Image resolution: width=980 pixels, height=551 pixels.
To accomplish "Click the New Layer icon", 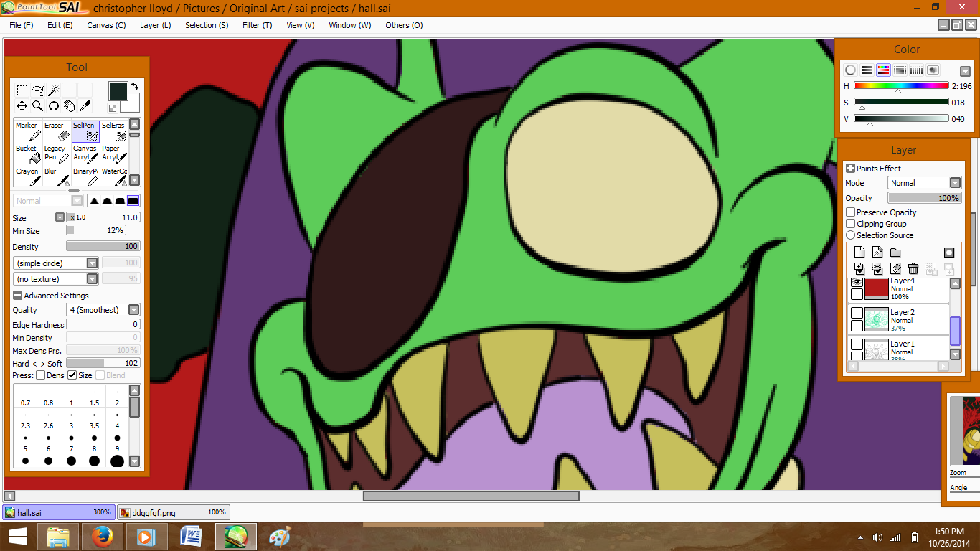I will 859,253.
